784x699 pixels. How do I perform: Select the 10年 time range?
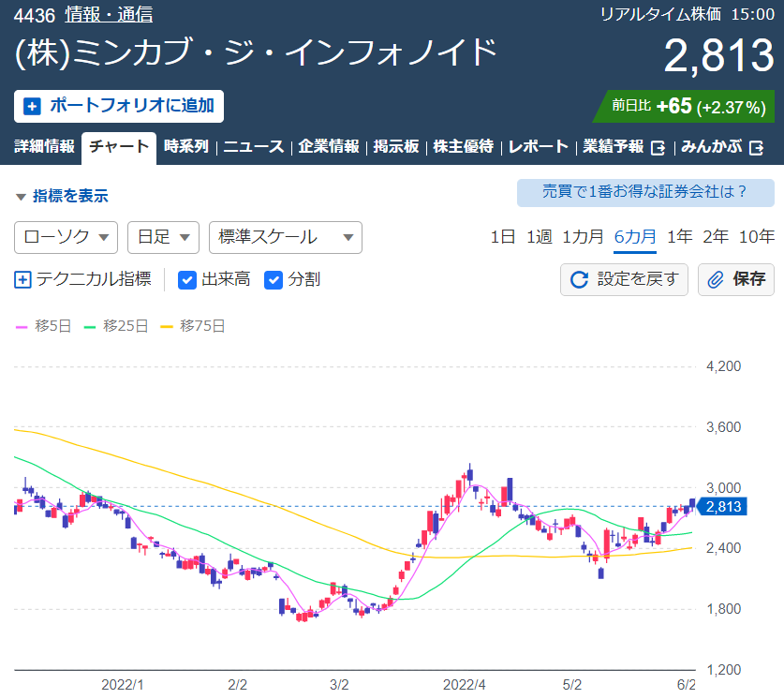(757, 236)
